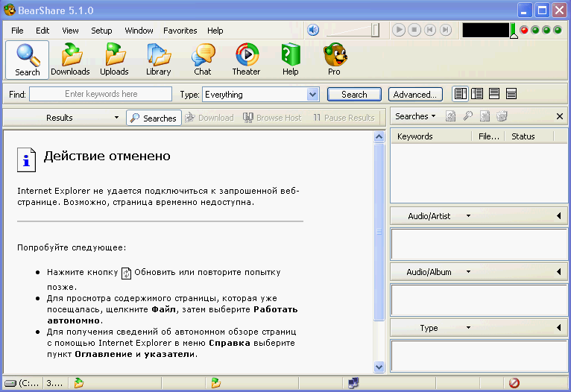The width and height of the screenshot is (571, 392).
Task: Collapse the Audio/Album filter panel
Action: (x=558, y=272)
